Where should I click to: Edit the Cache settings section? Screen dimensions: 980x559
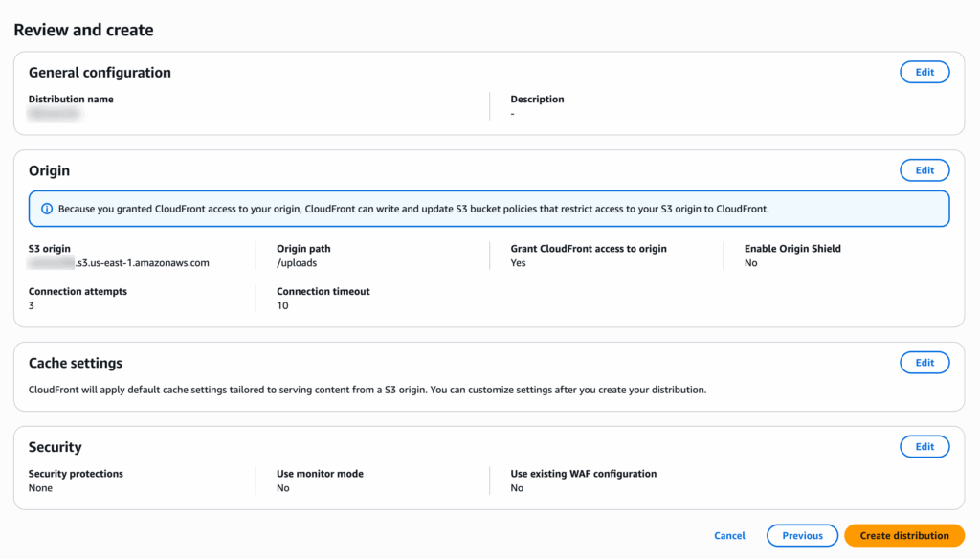pyautogui.click(x=924, y=363)
